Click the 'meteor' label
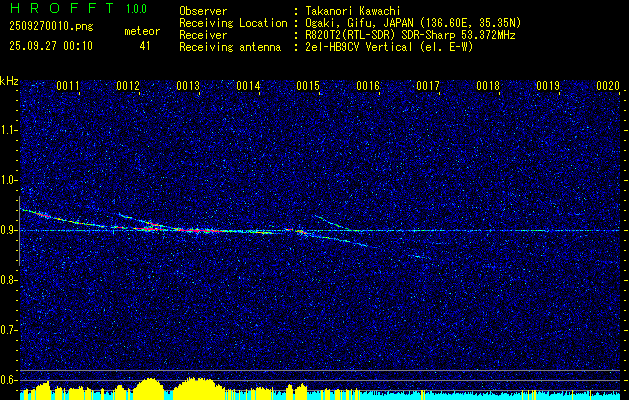This screenshot has height=400, width=629. click(x=142, y=31)
